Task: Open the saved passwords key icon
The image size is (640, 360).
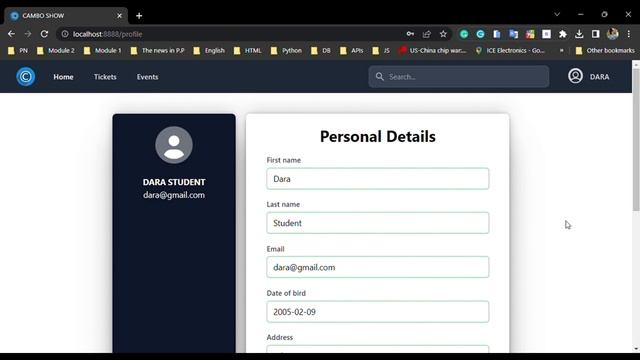Action: point(410,34)
